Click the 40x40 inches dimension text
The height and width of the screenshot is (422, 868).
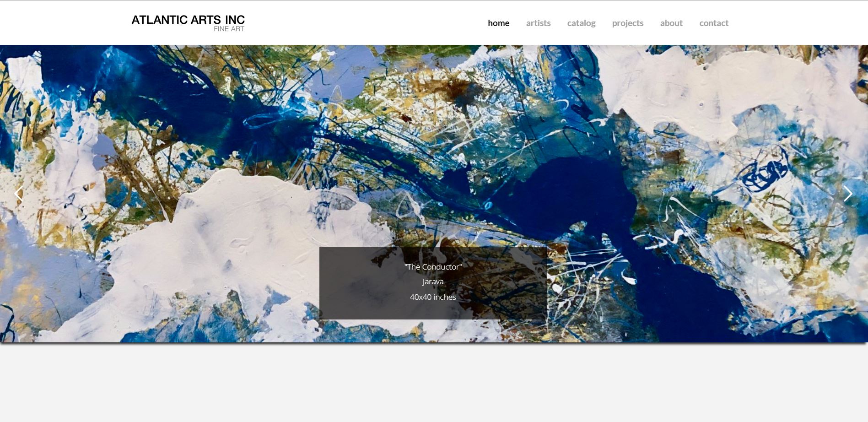pyautogui.click(x=433, y=297)
